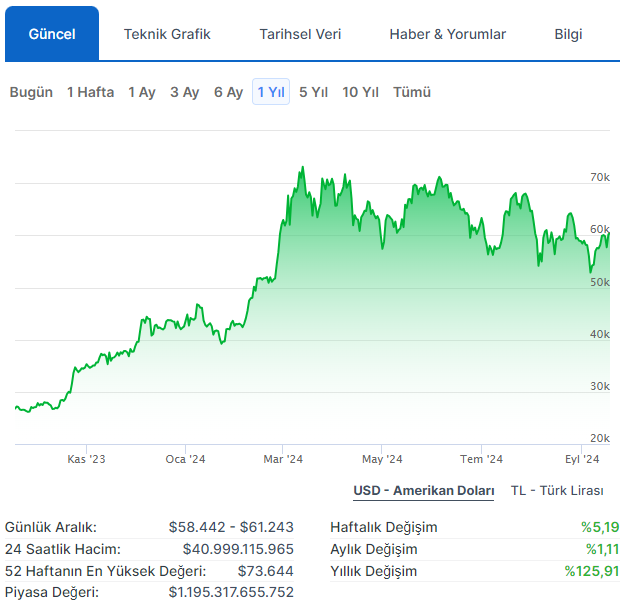Click the Piyasa Değeri amount
The width and height of the screenshot is (622, 602).
pyautogui.click(x=230, y=593)
